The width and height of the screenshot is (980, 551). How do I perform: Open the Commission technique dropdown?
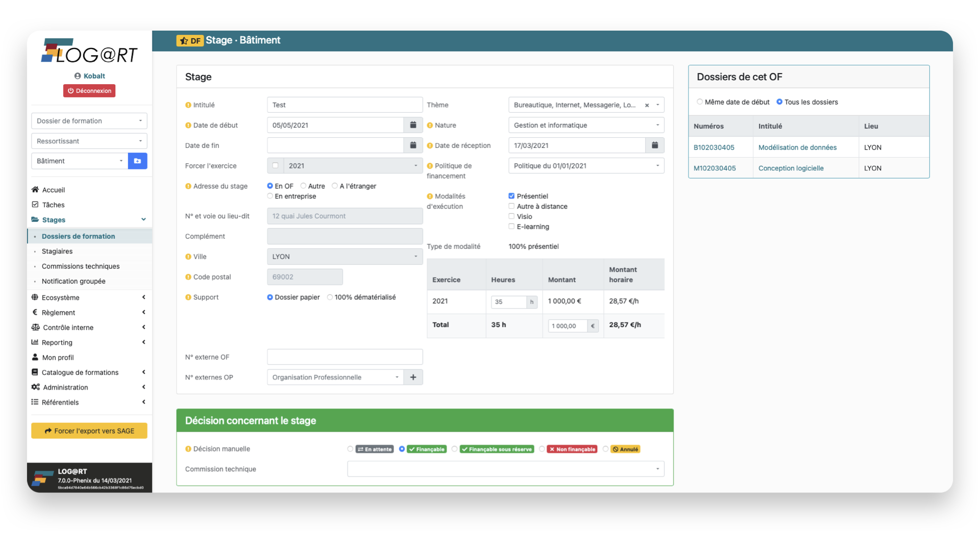(x=505, y=469)
